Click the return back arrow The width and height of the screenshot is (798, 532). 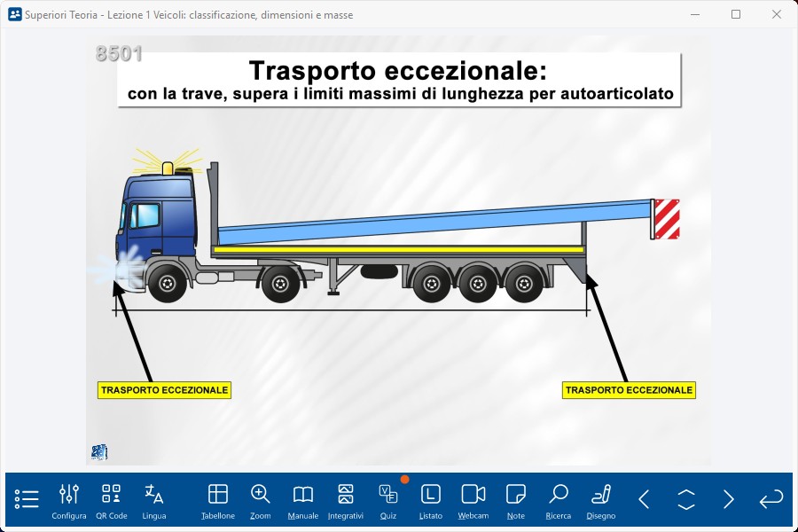click(771, 499)
